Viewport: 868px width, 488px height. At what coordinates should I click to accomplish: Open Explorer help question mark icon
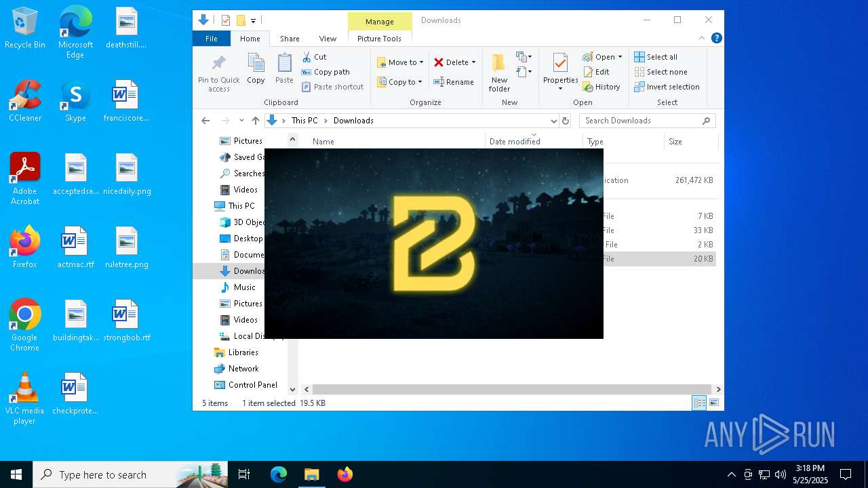(x=716, y=38)
